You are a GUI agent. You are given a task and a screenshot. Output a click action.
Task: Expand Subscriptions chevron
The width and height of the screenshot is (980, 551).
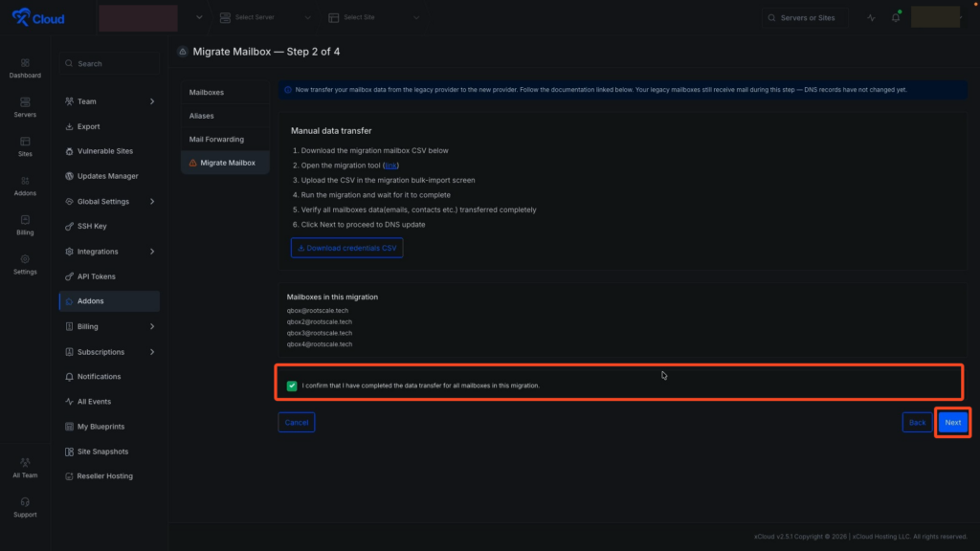click(x=152, y=352)
